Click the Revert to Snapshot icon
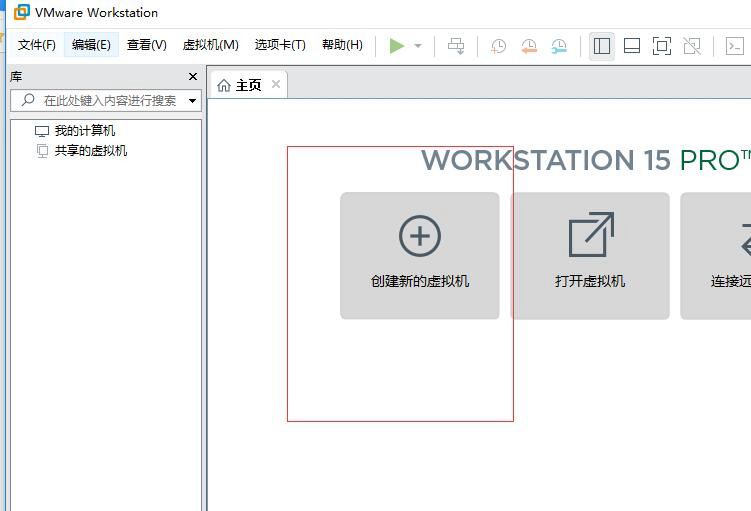 click(x=529, y=46)
